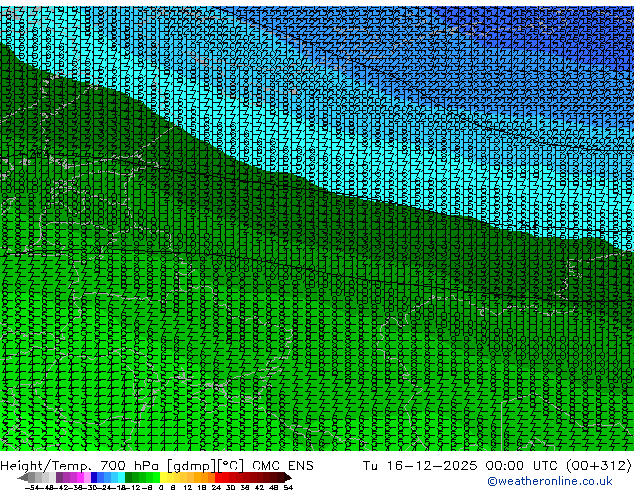
Task: Click the "(00+312)" forecast hour label
Action: pos(598,466)
